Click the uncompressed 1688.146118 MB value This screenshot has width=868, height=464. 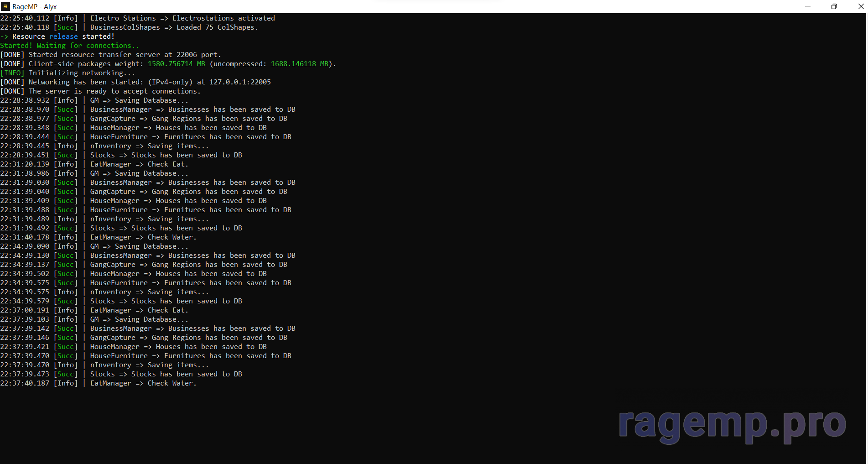(299, 64)
